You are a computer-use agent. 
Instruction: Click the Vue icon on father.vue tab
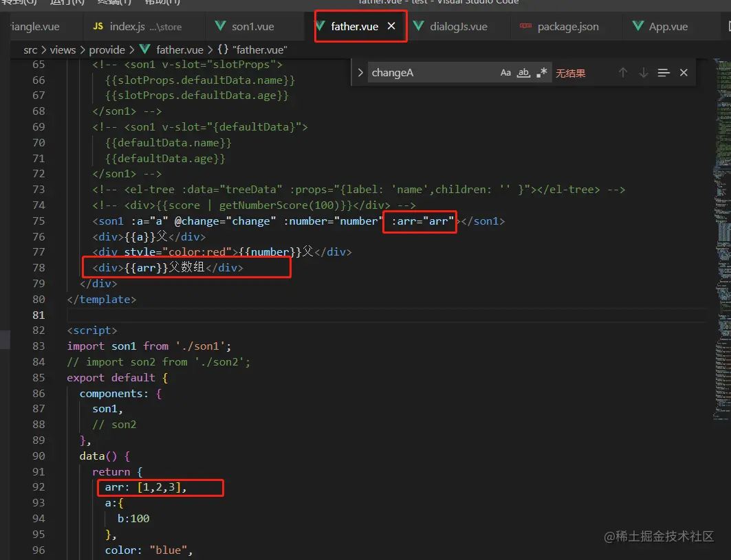320,26
